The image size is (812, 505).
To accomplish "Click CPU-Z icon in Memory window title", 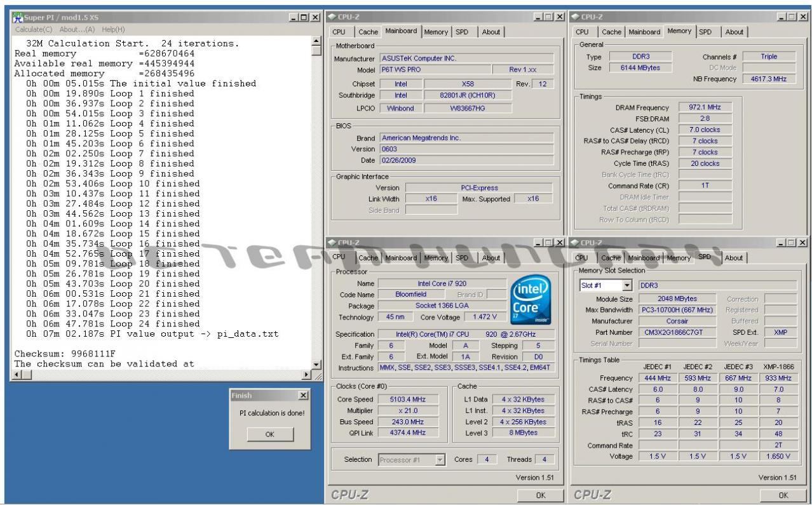I will [576, 16].
